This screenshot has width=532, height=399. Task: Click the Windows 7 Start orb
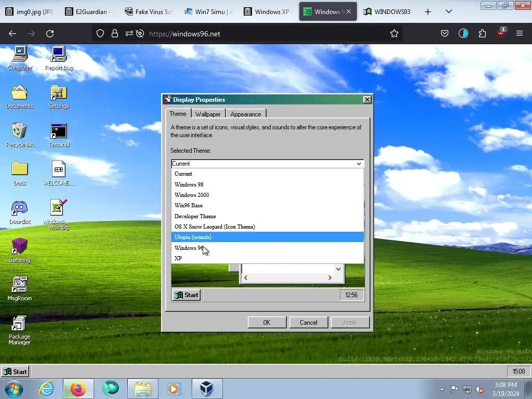point(14,389)
